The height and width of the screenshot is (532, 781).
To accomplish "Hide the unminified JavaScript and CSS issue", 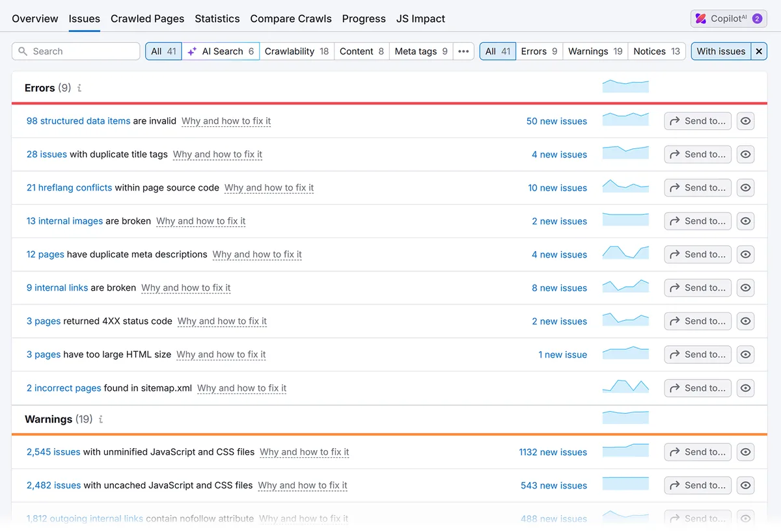I will tap(745, 452).
